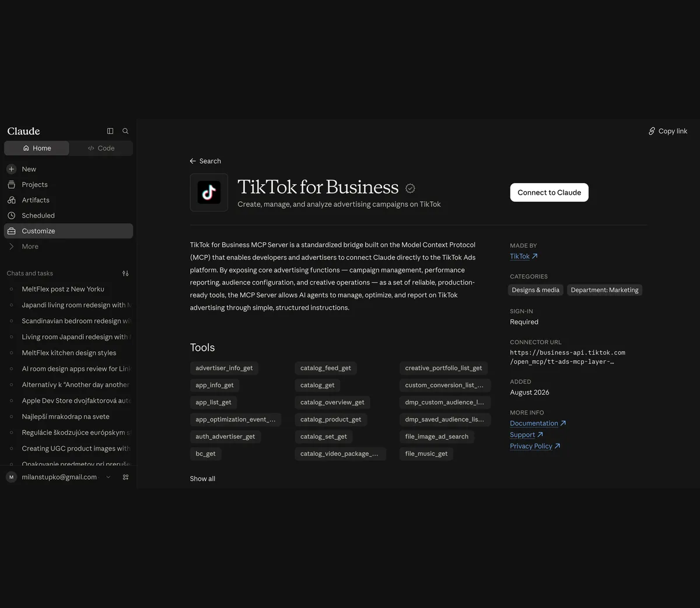Click the Copy link chain icon
The height and width of the screenshot is (608, 700).
(x=652, y=131)
